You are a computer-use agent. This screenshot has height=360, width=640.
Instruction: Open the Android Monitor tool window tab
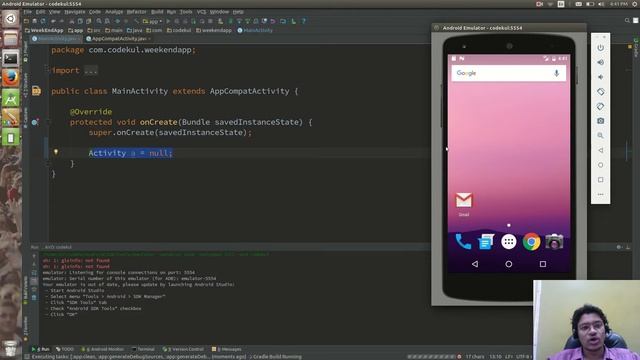103,349
